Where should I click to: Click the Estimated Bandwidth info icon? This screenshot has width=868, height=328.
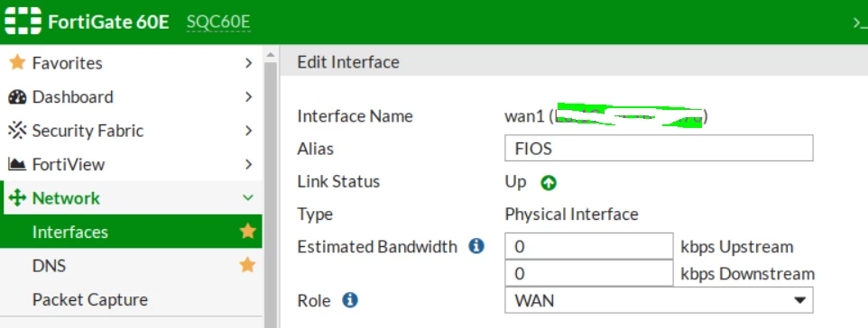[476, 246]
